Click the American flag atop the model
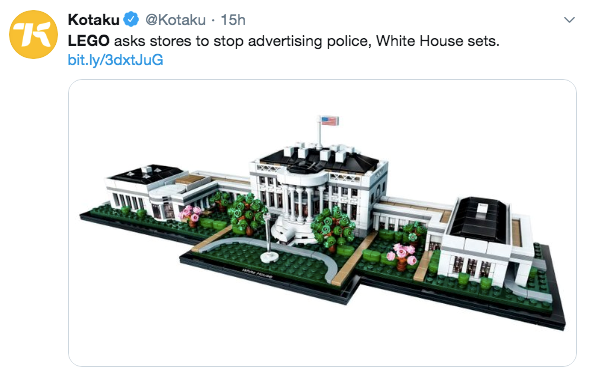The image size is (590, 372). (x=329, y=121)
